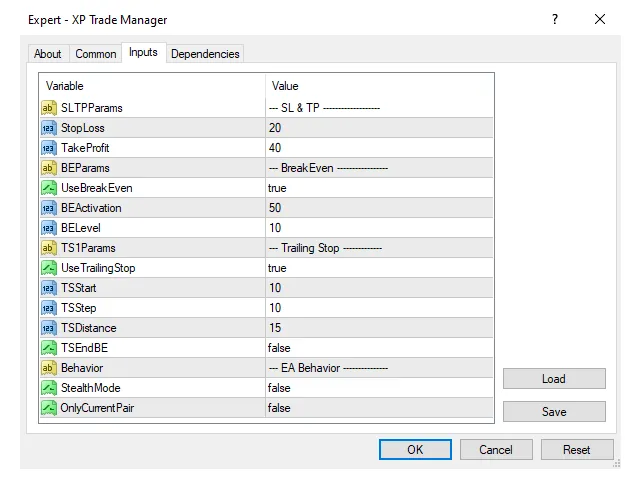Click the integer icon next to TakeProfit
Image resolution: width=640 pixels, height=480 pixels.
tap(48, 148)
